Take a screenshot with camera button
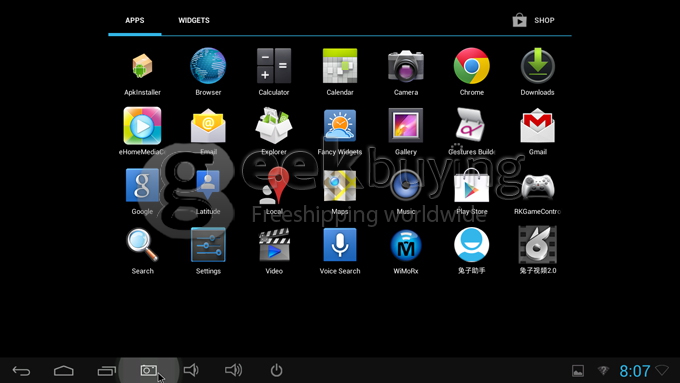The width and height of the screenshot is (680, 383). [149, 370]
